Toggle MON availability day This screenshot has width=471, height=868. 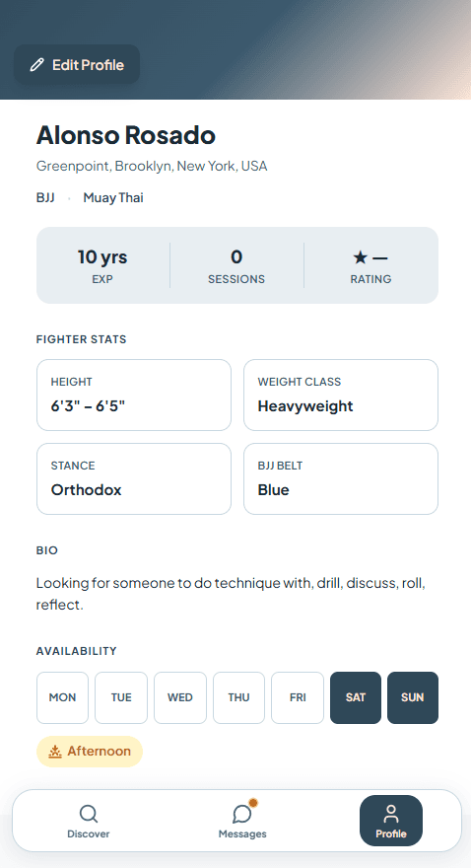tap(62, 697)
